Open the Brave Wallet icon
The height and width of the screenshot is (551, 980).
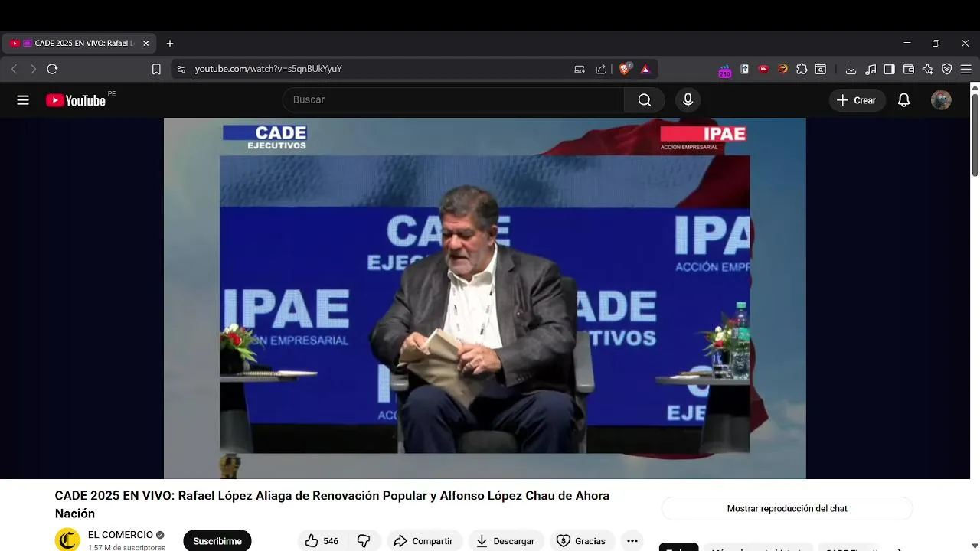click(x=909, y=69)
